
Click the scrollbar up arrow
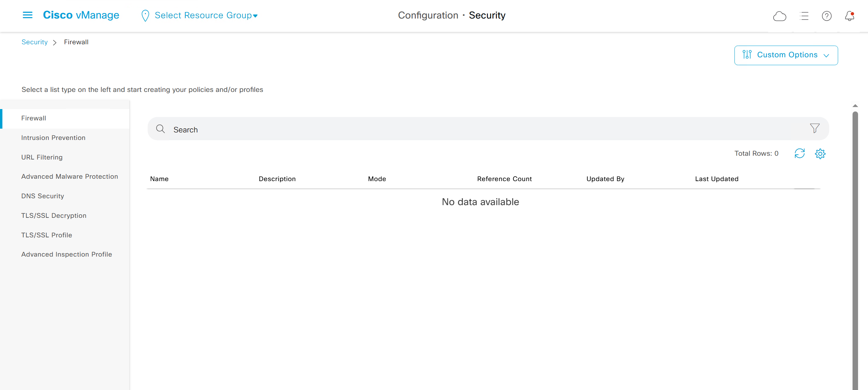point(855,106)
